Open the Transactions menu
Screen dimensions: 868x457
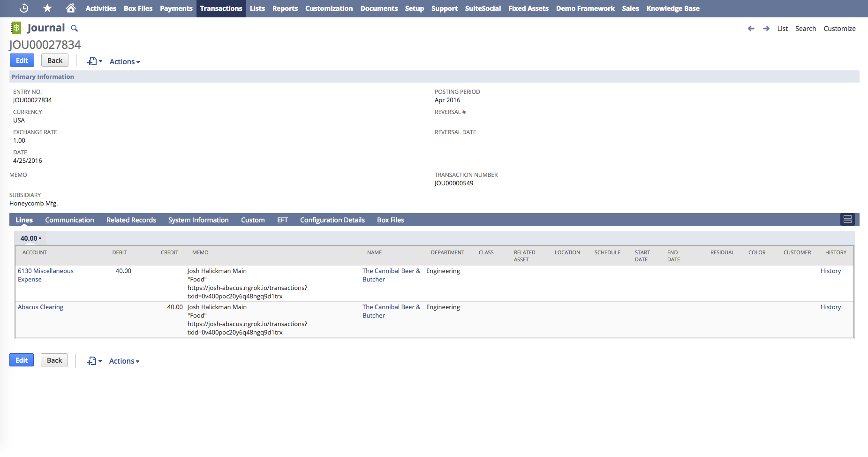click(x=221, y=8)
